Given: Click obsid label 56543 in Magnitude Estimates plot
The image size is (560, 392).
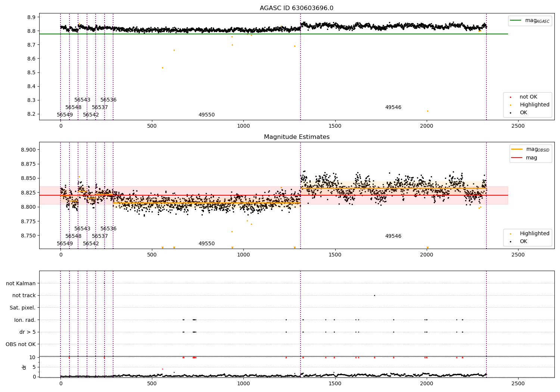Looking at the screenshot, I should tap(82, 229).
